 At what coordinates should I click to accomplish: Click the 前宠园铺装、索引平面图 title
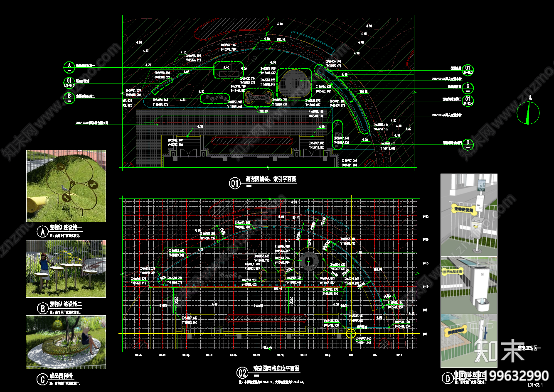tap(271, 179)
